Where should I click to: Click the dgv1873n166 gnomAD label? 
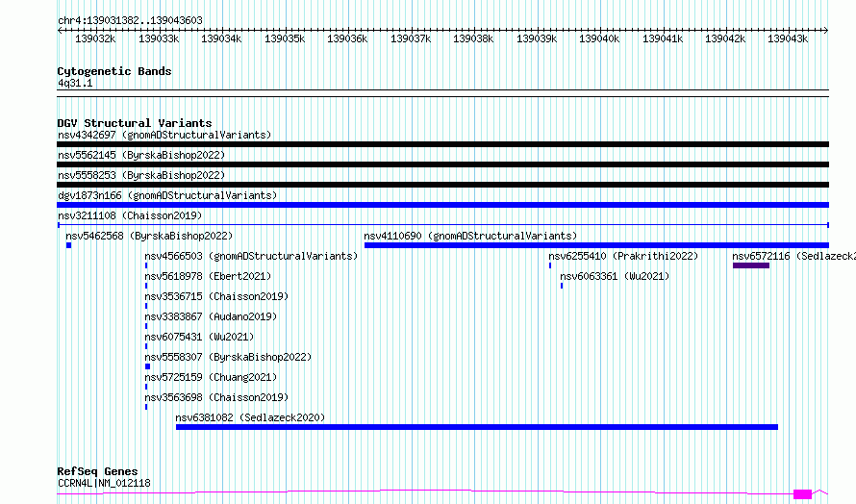click(167, 195)
